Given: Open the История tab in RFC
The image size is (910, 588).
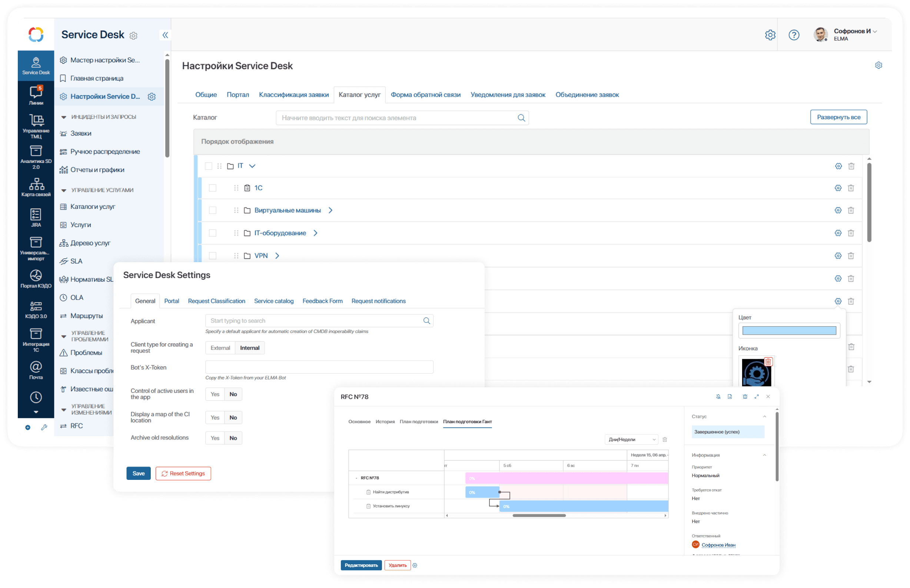Looking at the screenshot, I should point(385,421).
